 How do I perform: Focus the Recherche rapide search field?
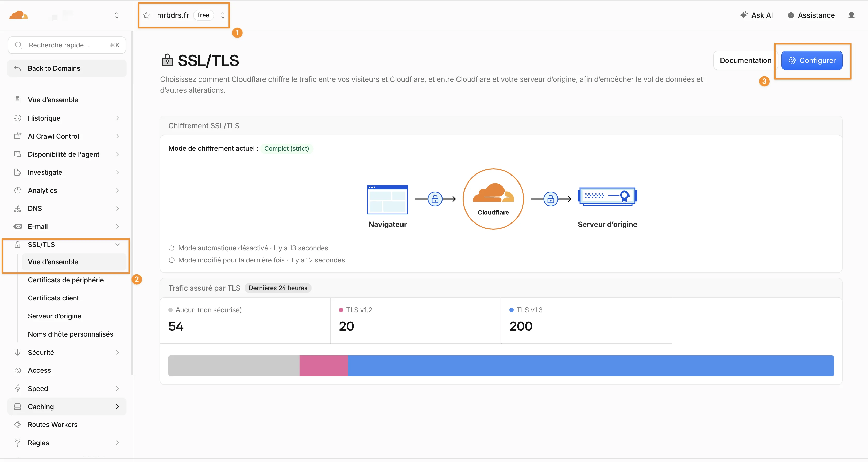pos(67,45)
